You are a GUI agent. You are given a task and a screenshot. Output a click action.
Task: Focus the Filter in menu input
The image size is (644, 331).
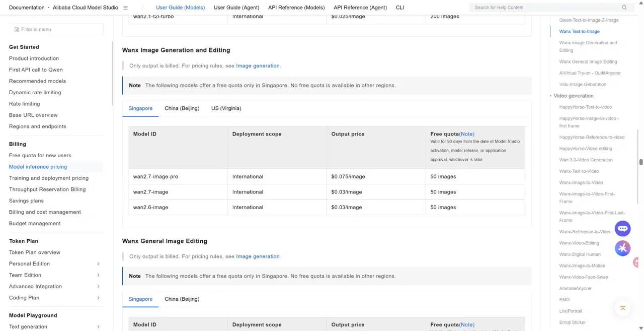(x=56, y=30)
